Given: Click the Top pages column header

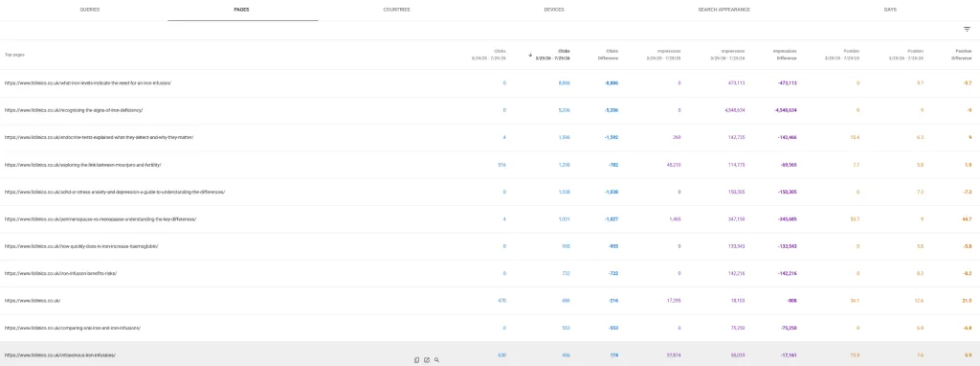Looking at the screenshot, I should coord(14,55).
